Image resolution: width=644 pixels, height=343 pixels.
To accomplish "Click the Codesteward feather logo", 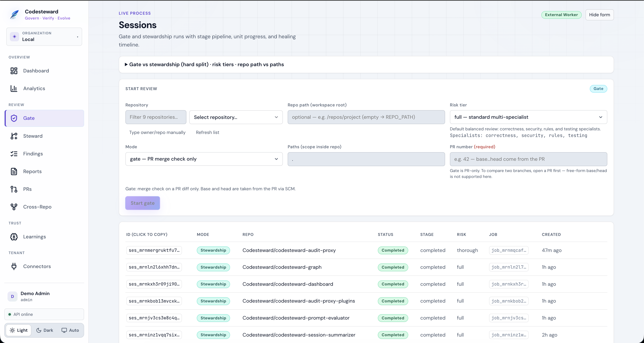I will 14,14.
